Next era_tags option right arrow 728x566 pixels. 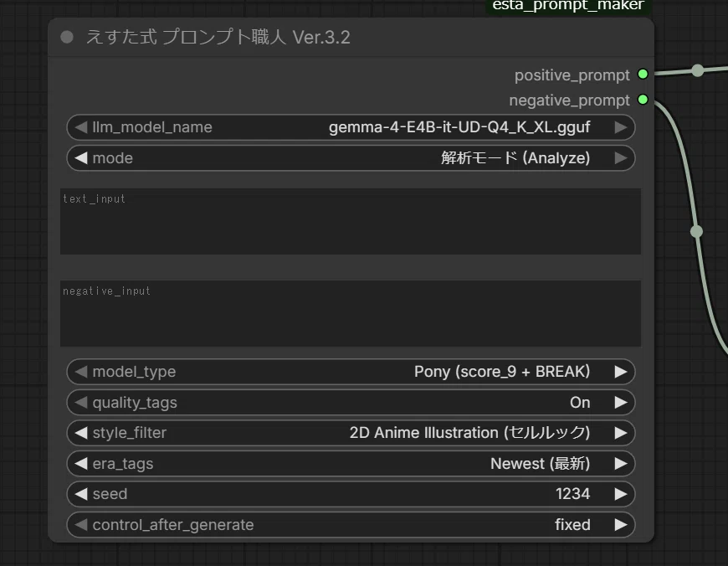[621, 464]
